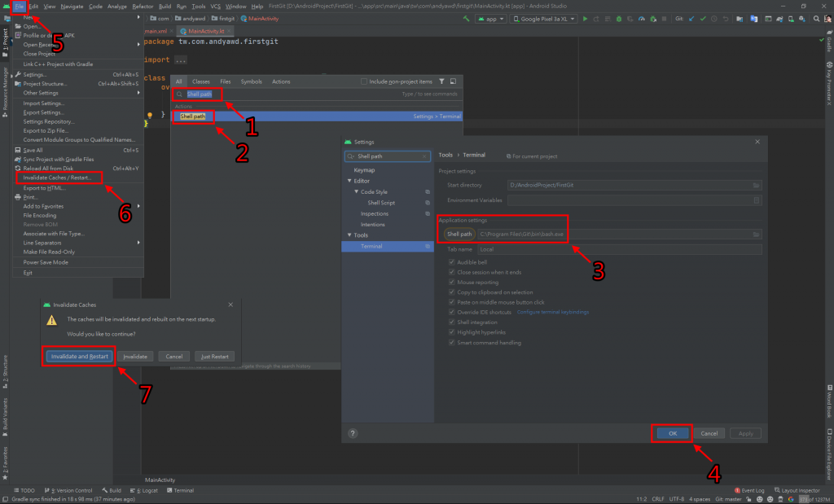Image resolution: width=834 pixels, height=504 pixels.
Task: Toggle Paste on middle mouse button click
Action: click(451, 302)
